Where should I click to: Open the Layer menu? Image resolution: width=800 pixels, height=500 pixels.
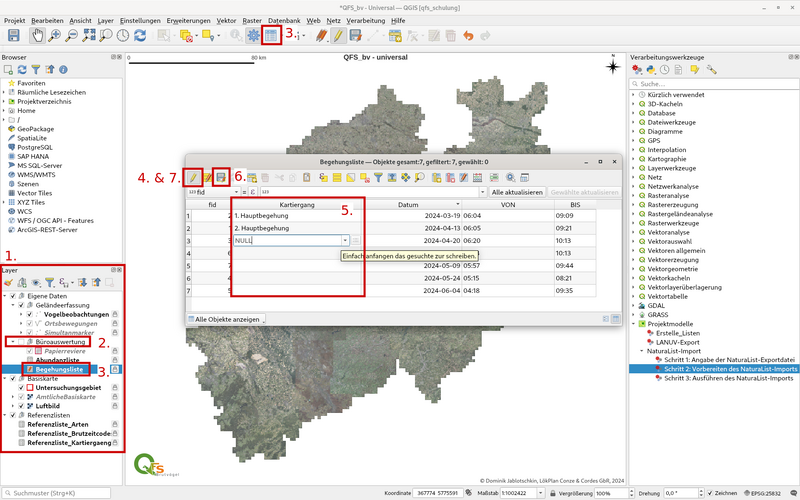click(x=106, y=20)
